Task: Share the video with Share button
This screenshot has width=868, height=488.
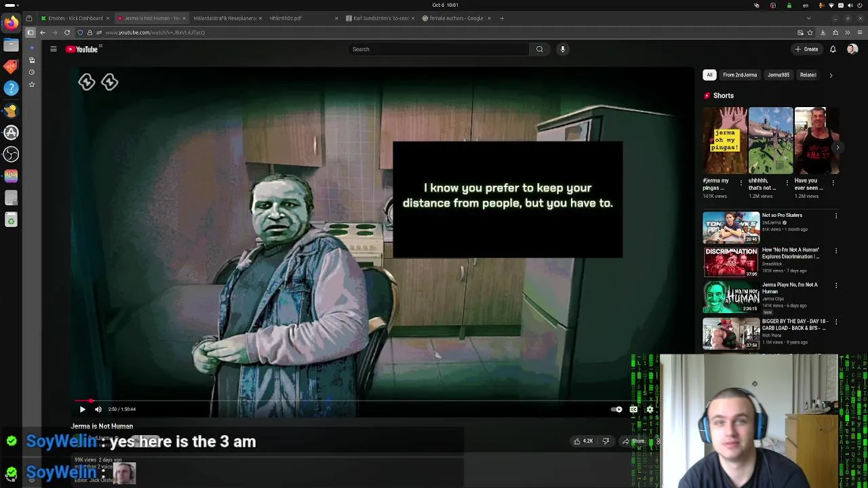Action: [634, 441]
